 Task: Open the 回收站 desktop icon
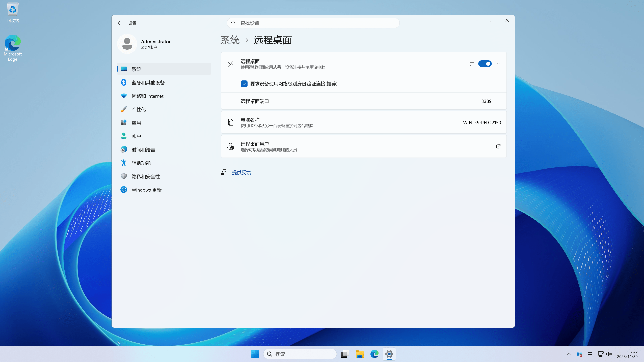click(x=13, y=11)
